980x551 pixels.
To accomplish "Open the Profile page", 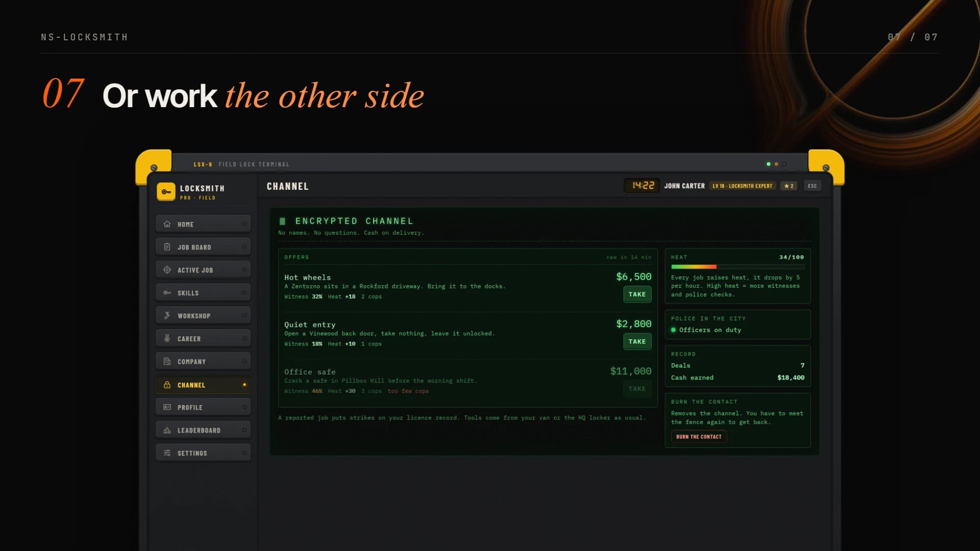I will (x=203, y=407).
